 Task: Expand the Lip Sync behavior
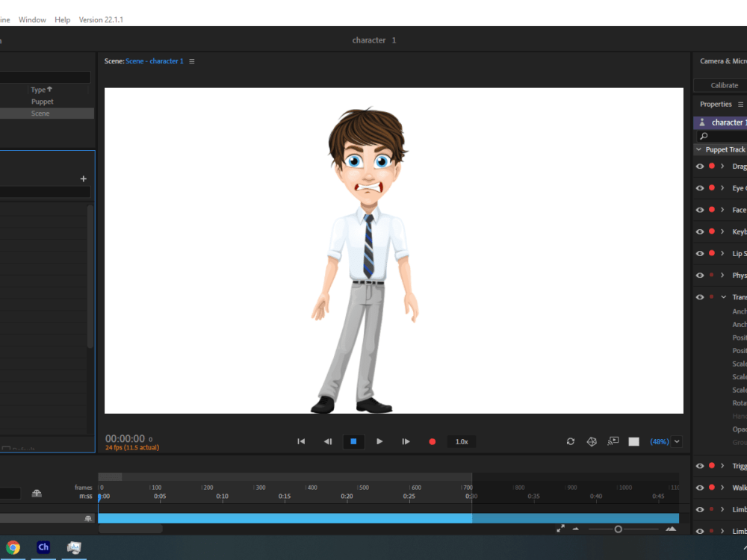point(722,253)
